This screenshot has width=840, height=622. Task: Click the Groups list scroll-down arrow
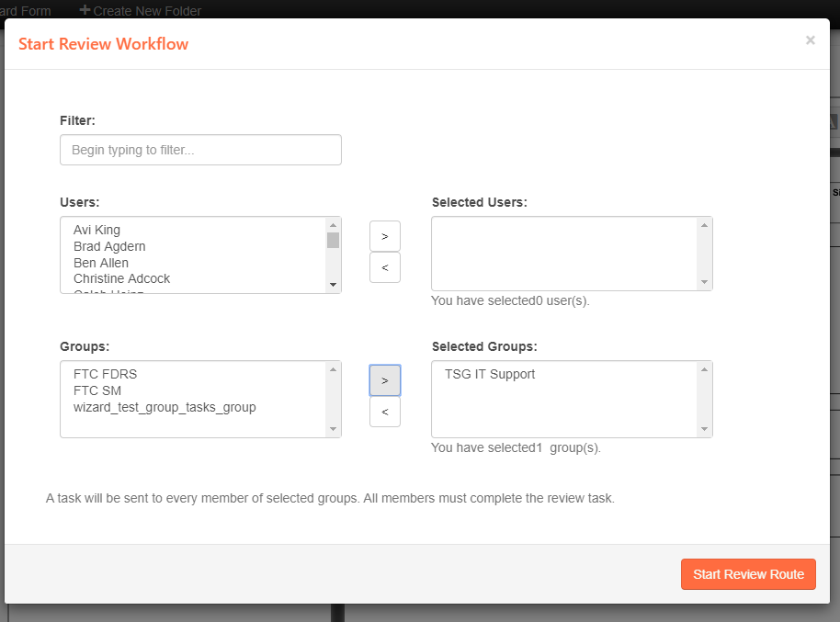coord(333,429)
